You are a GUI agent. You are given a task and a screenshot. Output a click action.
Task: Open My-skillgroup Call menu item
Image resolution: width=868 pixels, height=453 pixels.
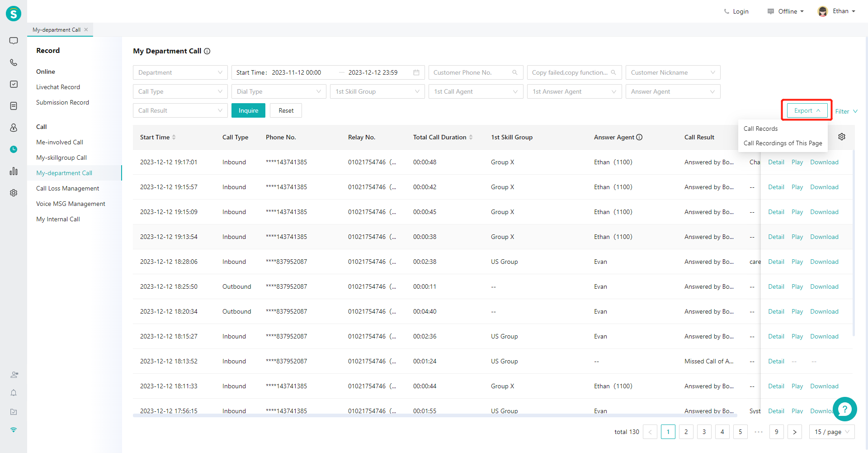point(61,157)
